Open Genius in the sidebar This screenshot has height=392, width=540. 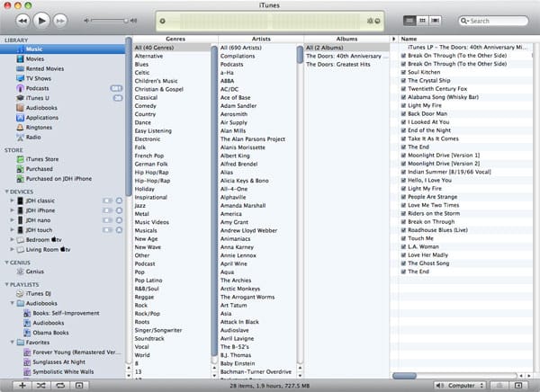pos(35,272)
